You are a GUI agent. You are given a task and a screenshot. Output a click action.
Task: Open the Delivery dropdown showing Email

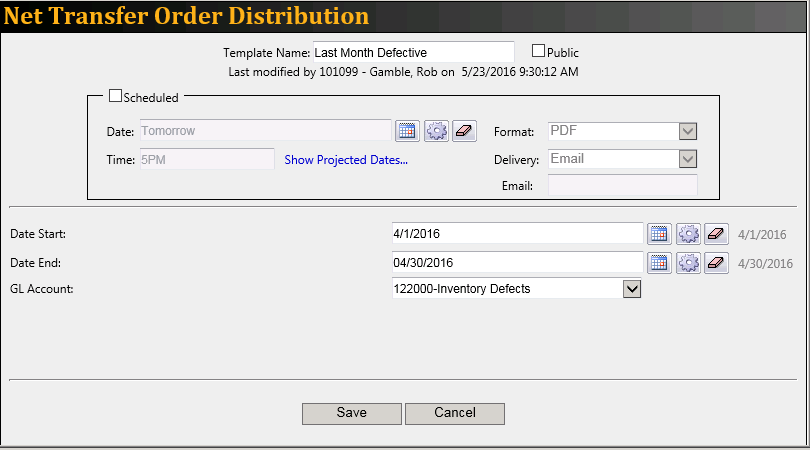pyautogui.click(x=687, y=159)
